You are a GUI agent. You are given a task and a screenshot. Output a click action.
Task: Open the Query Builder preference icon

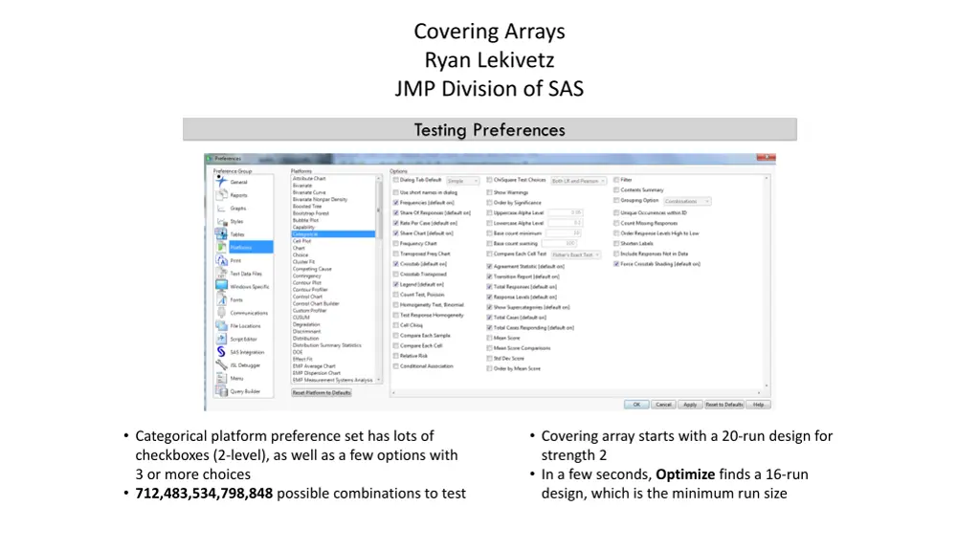click(221, 391)
